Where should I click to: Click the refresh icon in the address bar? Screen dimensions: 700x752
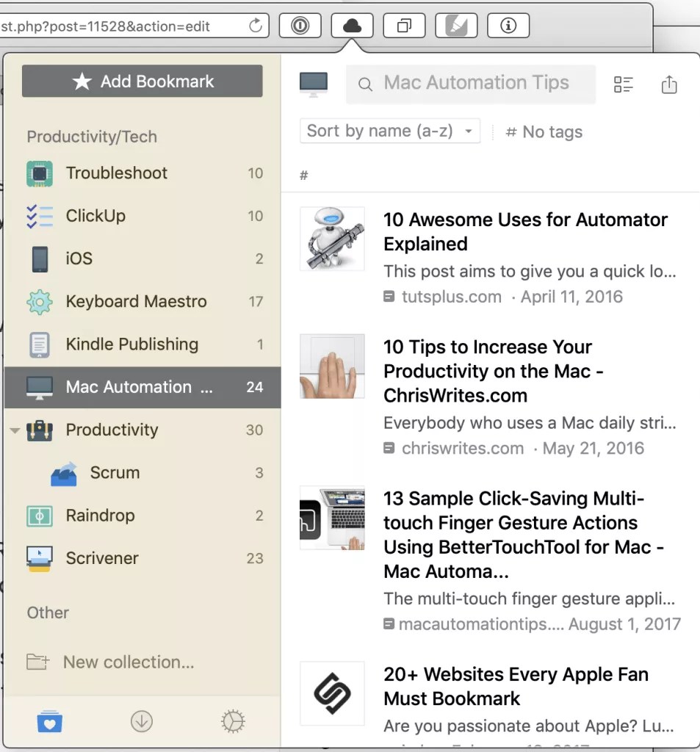click(x=256, y=24)
